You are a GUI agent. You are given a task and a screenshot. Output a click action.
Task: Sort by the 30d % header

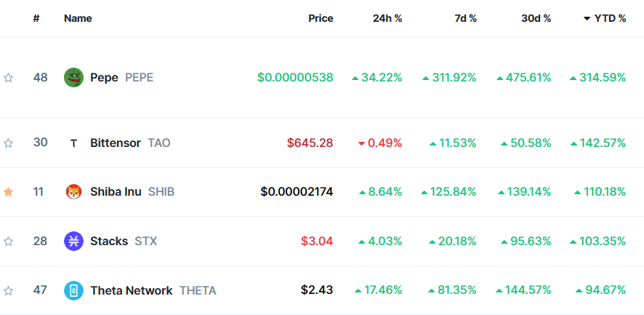pyautogui.click(x=536, y=18)
